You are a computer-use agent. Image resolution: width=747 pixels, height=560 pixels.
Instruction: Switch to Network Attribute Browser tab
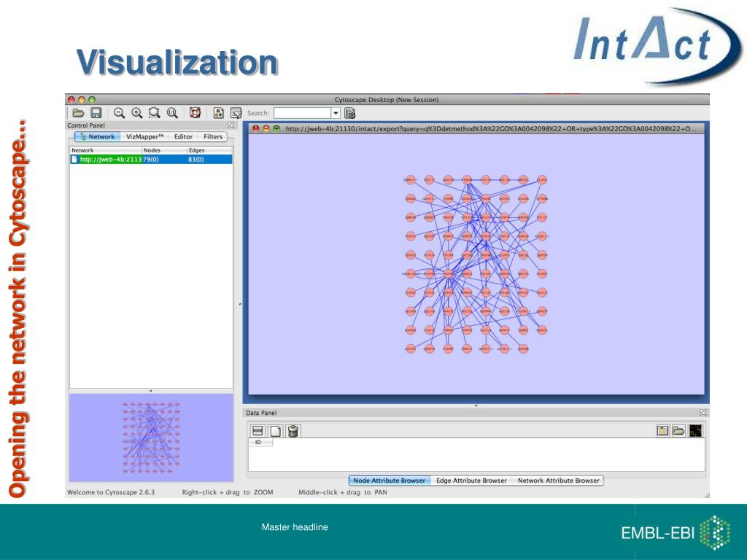[558, 481]
